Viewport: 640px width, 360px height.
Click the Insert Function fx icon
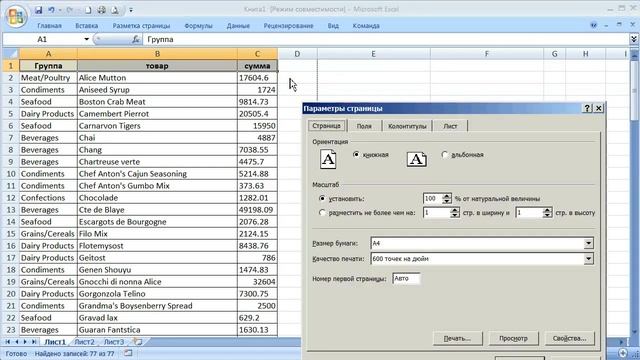[136, 39]
